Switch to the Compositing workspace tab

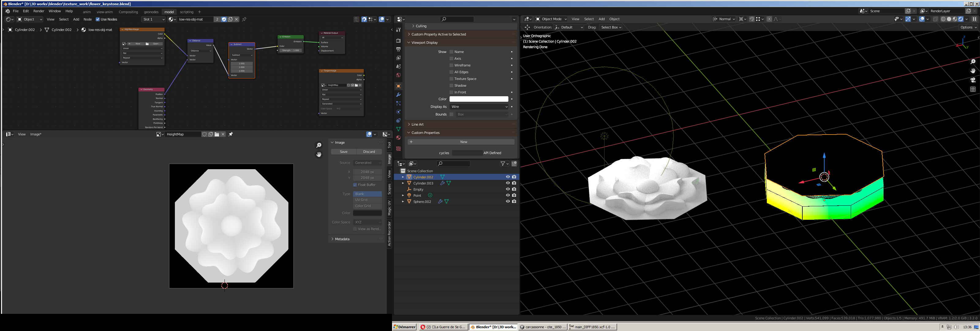[128, 12]
